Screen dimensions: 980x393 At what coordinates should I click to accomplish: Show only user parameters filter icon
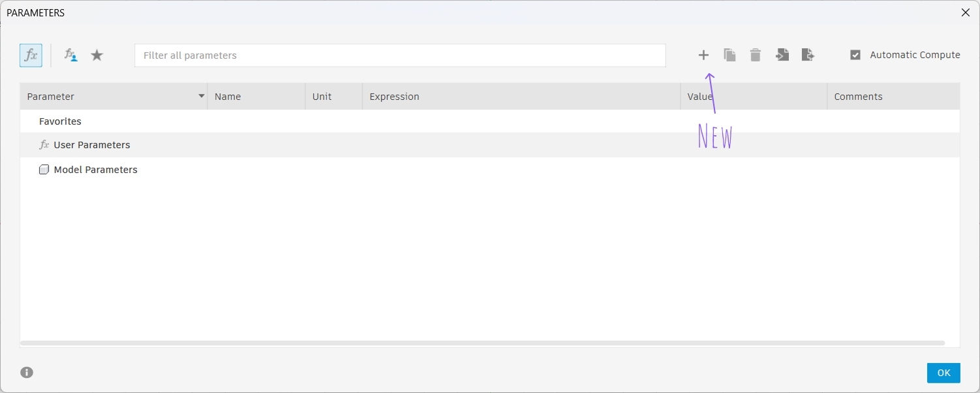(x=70, y=55)
